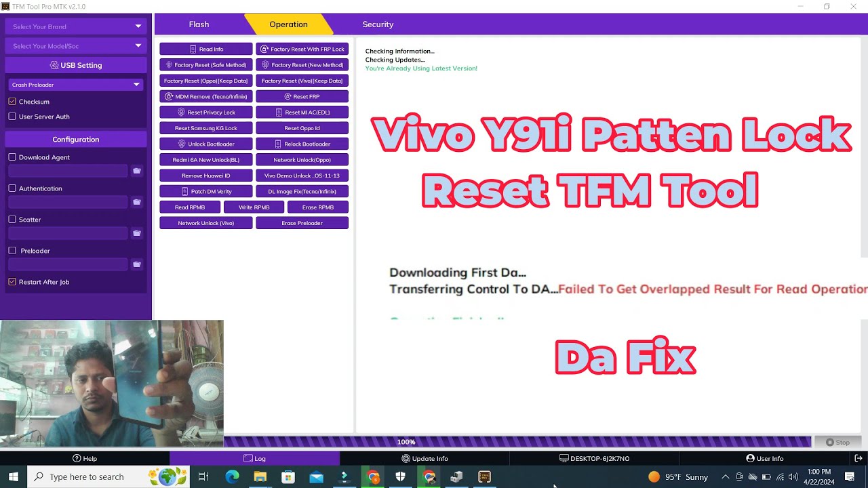
Task: Click the Reset Samsung KG Lock button
Action: pos(205,127)
